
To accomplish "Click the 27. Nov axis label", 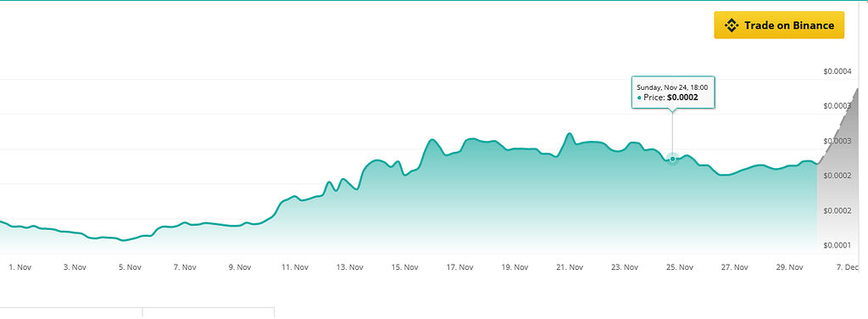I will 733,267.
